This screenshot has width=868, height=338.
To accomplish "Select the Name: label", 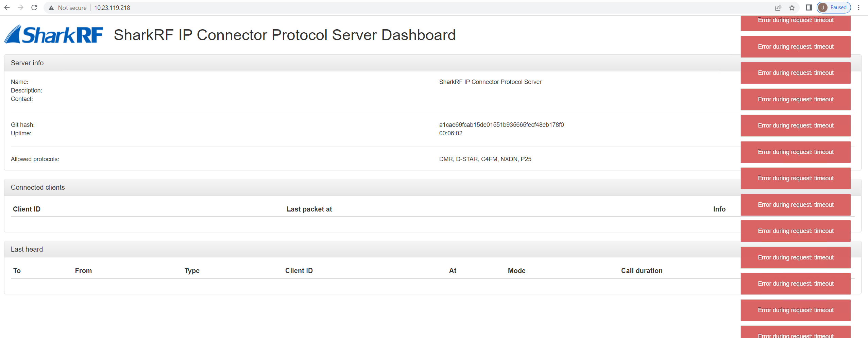I will [x=20, y=82].
